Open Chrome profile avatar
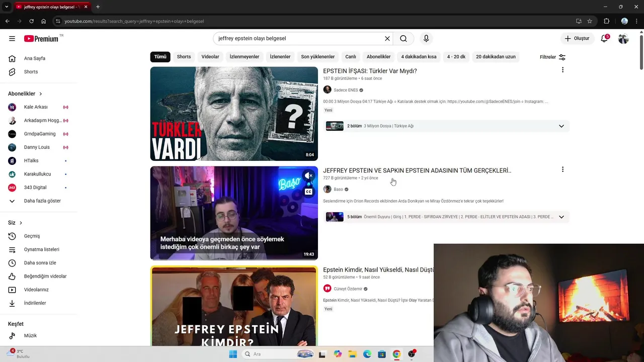This screenshot has height=362, width=644. pyautogui.click(x=624, y=21)
